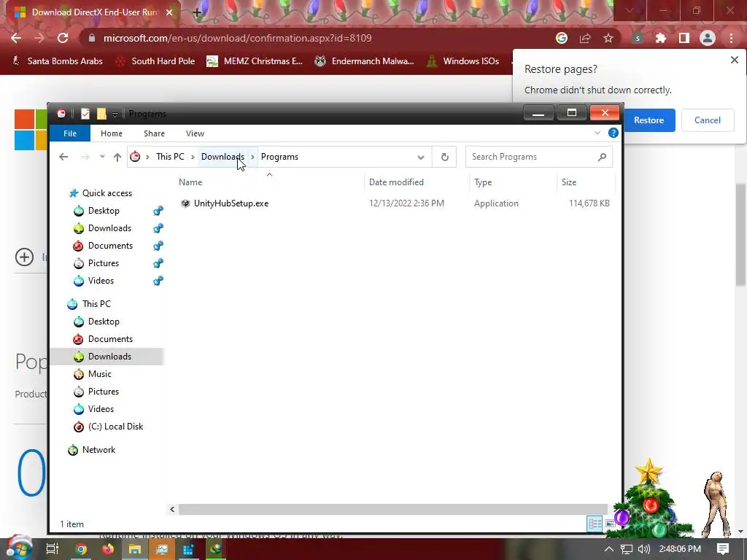747x560 pixels.
Task: Open the File menu in Explorer
Action: click(70, 133)
